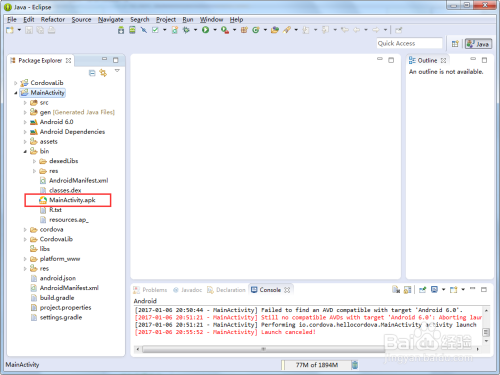500x375 pixels.
Task: Select resources.ap_ file
Action: click(64, 220)
